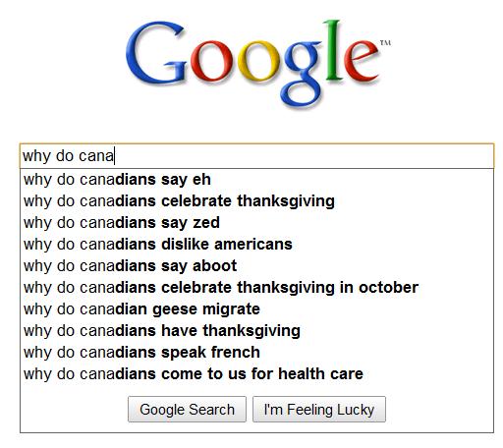The image size is (503, 448).
Task: Focus the search box containing 'why do cana'
Action: click(x=256, y=155)
